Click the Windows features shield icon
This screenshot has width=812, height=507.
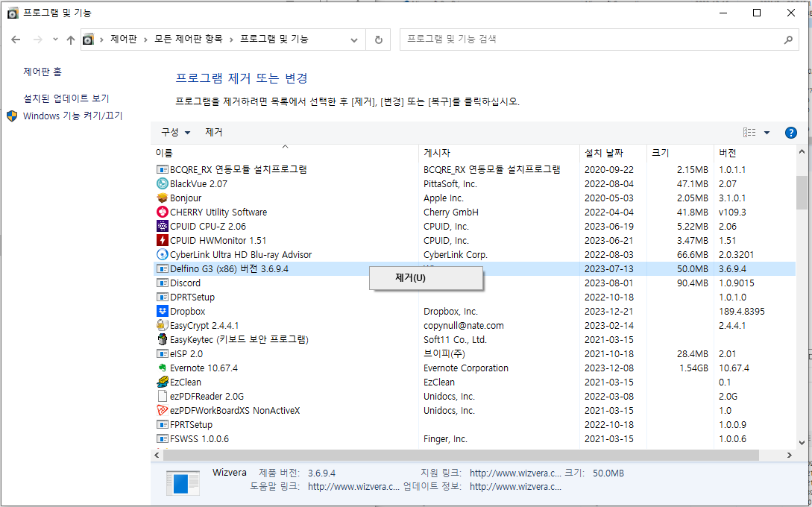point(12,116)
